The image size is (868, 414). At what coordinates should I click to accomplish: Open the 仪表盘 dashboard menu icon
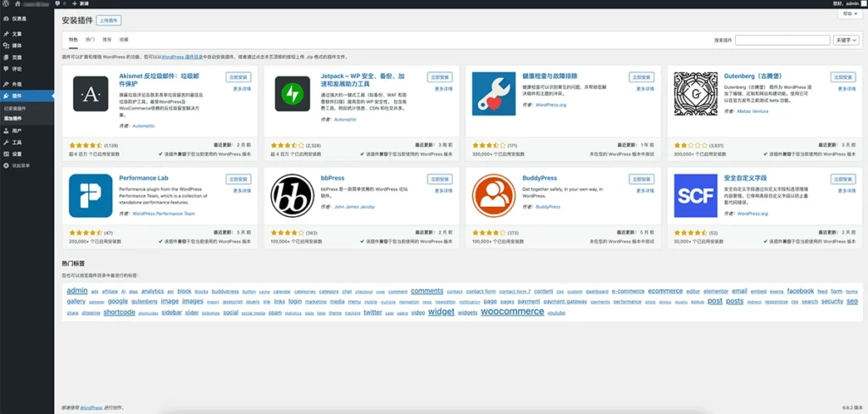tap(6, 19)
